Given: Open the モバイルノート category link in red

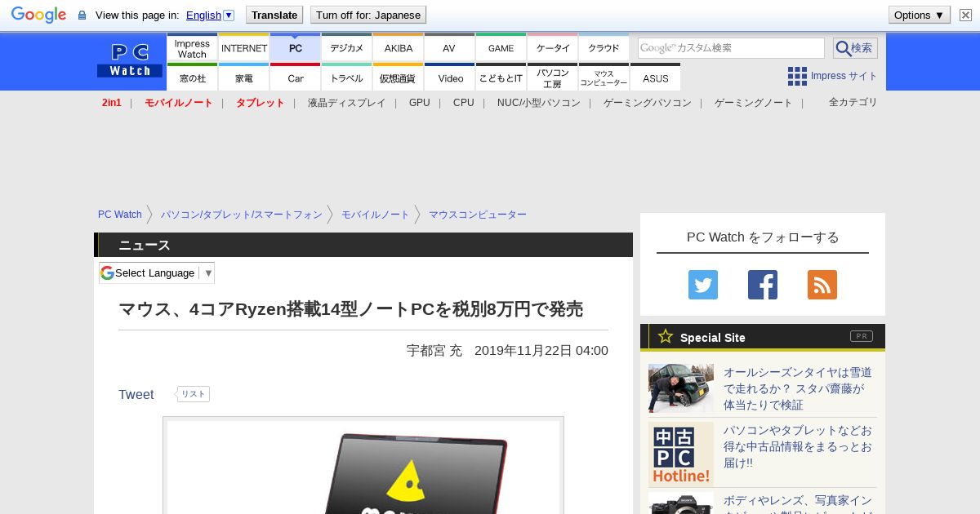Looking at the screenshot, I should click(x=178, y=103).
